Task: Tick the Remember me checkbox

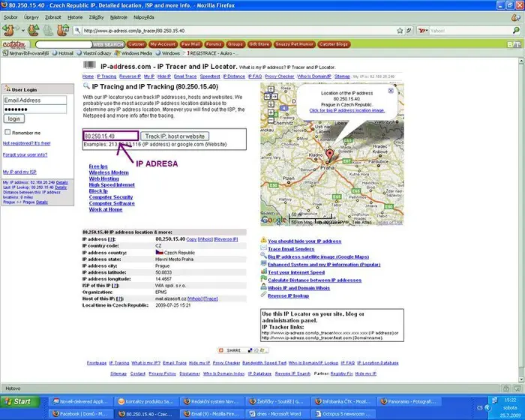Action: pos(7,132)
